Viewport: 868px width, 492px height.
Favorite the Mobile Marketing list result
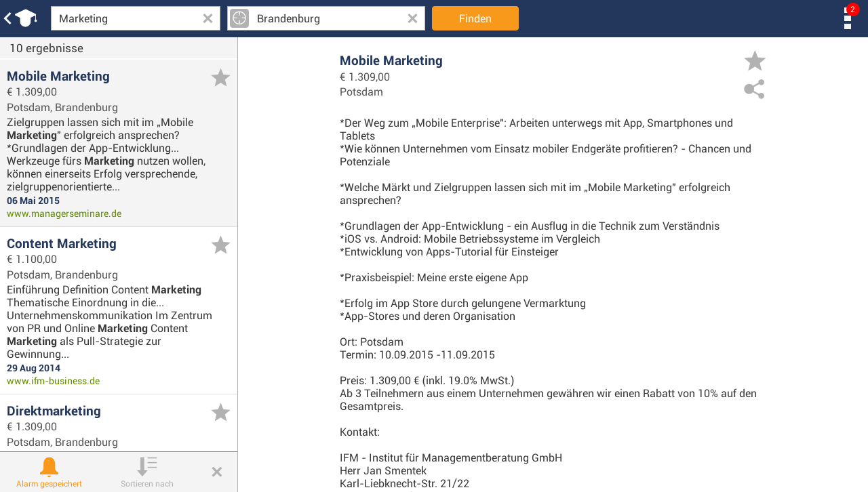click(220, 78)
